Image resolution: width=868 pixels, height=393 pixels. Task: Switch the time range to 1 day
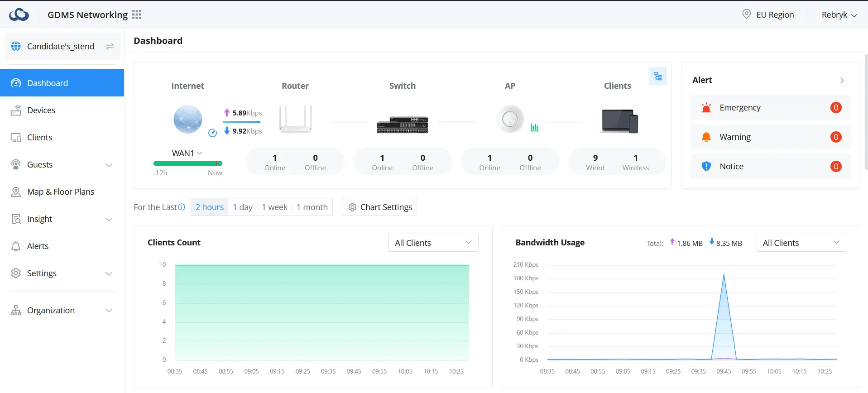(x=243, y=207)
